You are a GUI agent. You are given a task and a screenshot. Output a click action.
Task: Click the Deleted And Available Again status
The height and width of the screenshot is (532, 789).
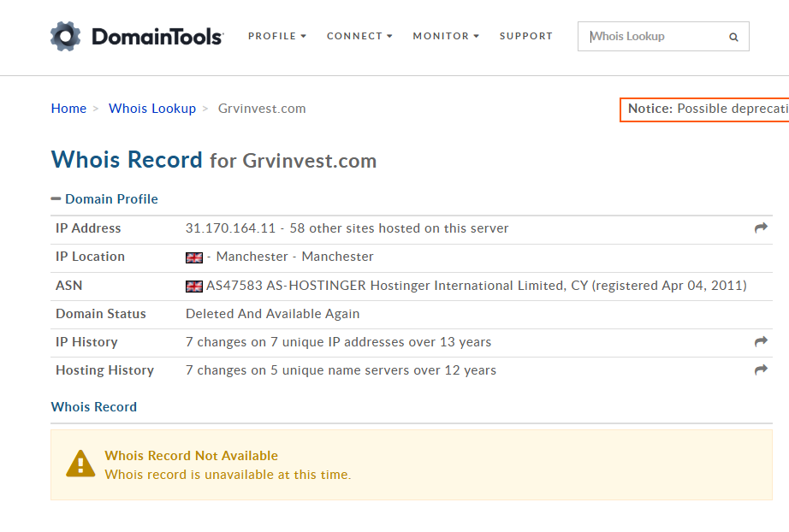click(x=273, y=314)
